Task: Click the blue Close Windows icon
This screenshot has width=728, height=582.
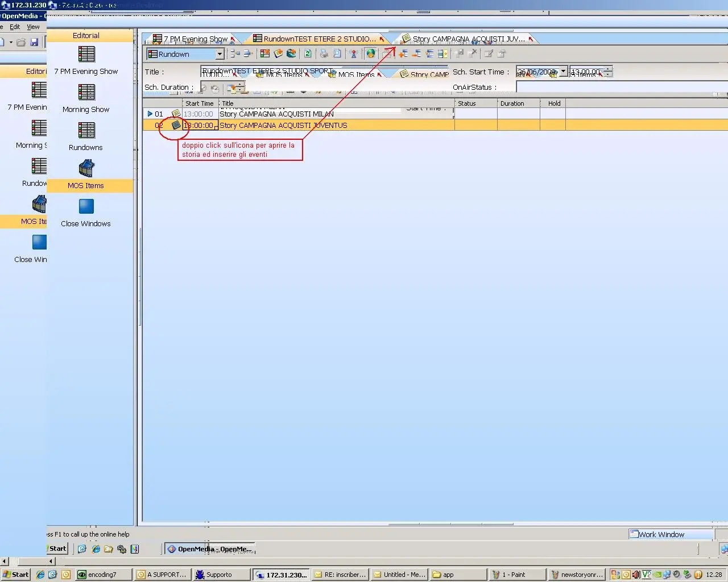Action: (x=86, y=207)
